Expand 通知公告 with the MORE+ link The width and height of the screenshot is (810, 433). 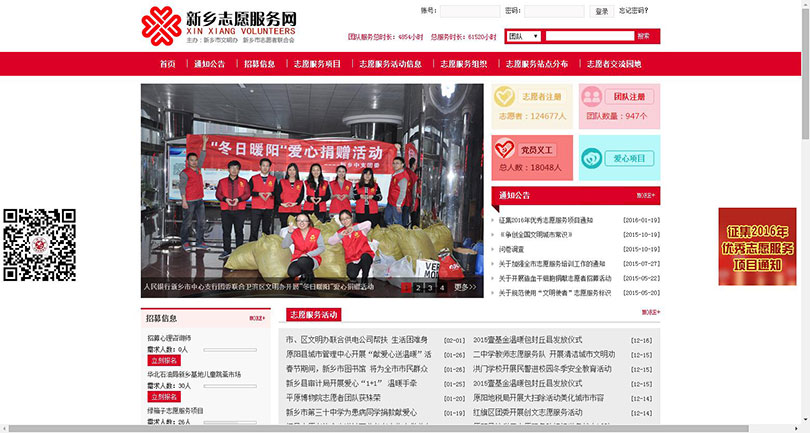[x=646, y=196]
